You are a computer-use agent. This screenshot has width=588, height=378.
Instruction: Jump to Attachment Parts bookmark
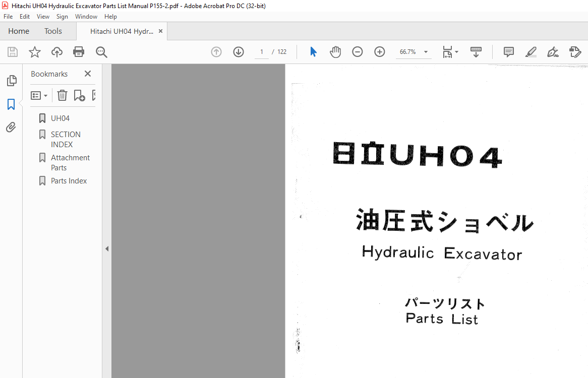click(x=70, y=163)
